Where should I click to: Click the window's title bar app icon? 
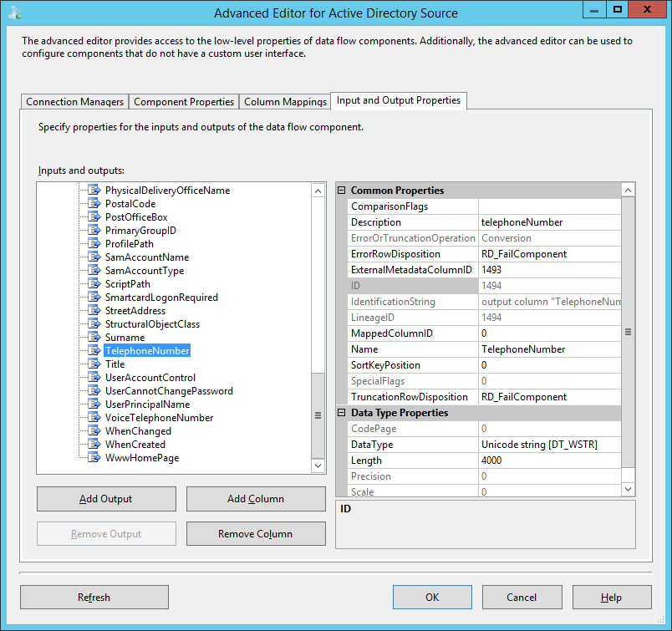coord(15,13)
